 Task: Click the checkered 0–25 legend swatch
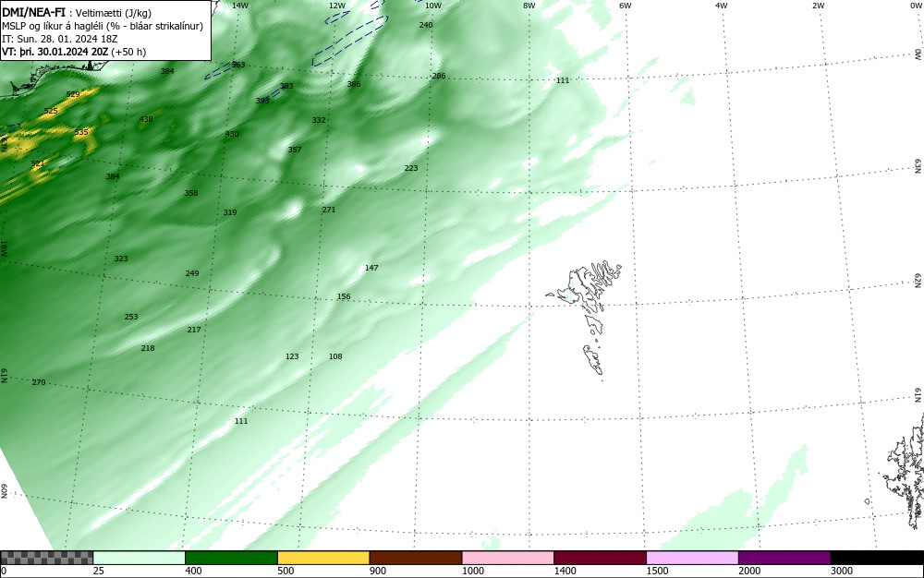pyautogui.click(x=46, y=558)
